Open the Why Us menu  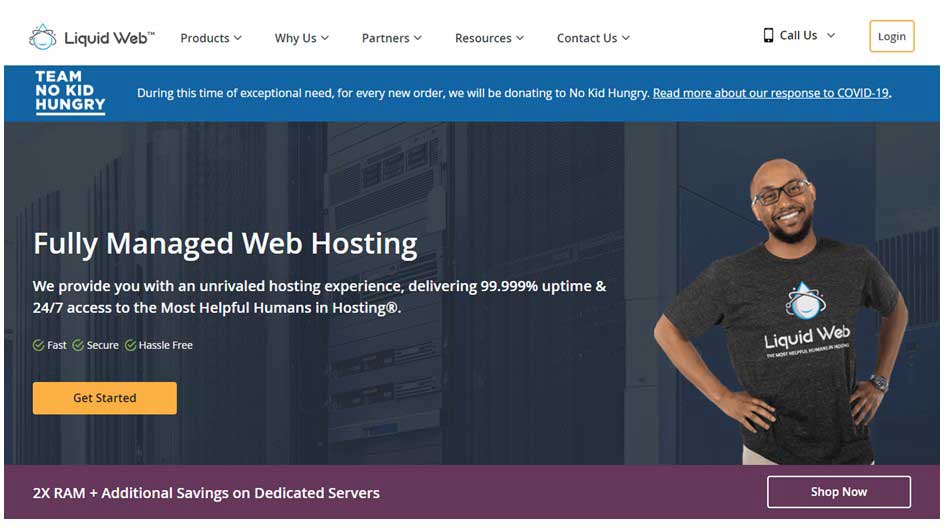(x=301, y=38)
